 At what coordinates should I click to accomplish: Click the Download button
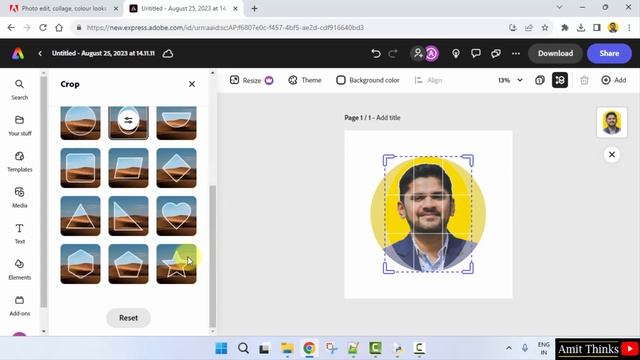[x=555, y=53]
